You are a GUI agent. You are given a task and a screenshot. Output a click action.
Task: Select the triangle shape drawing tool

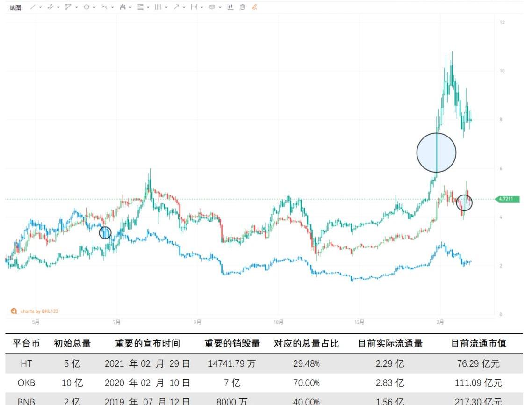(68, 7)
